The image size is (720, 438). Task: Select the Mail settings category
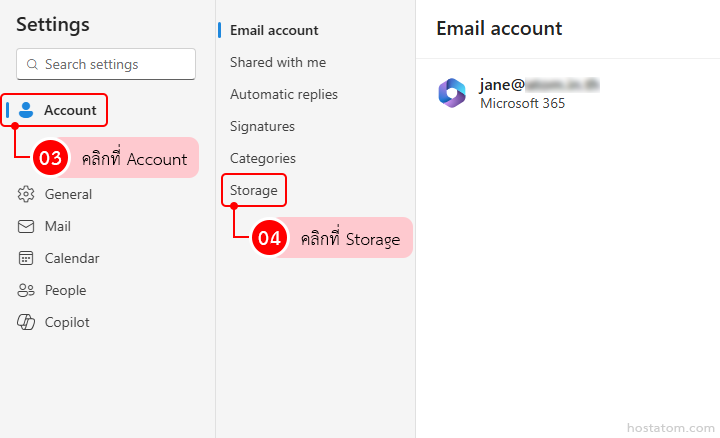point(58,226)
